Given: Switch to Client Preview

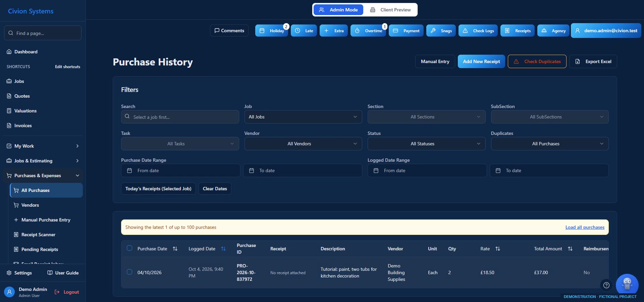Looking at the screenshot, I should [x=390, y=10].
